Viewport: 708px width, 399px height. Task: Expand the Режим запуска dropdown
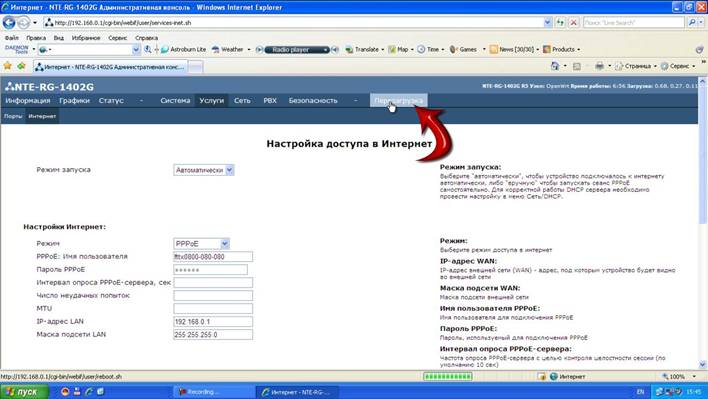click(x=229, y=170)
